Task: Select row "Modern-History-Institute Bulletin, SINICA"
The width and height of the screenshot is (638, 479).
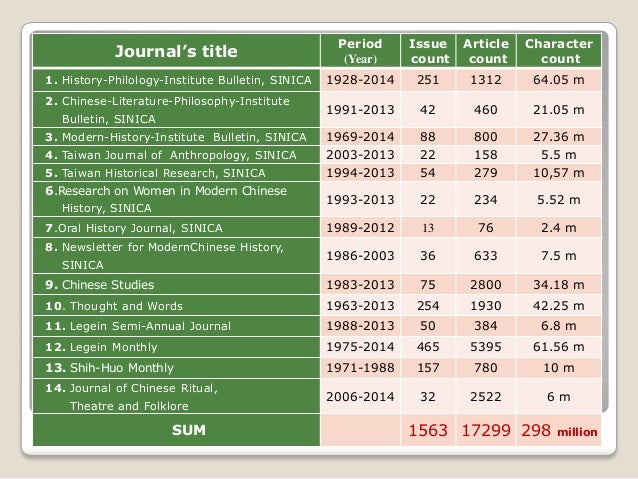Action: 317,137
